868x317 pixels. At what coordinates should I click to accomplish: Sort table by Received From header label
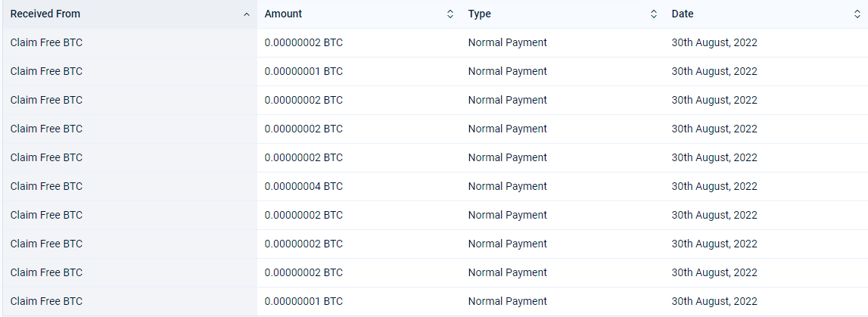coord(45,14)
